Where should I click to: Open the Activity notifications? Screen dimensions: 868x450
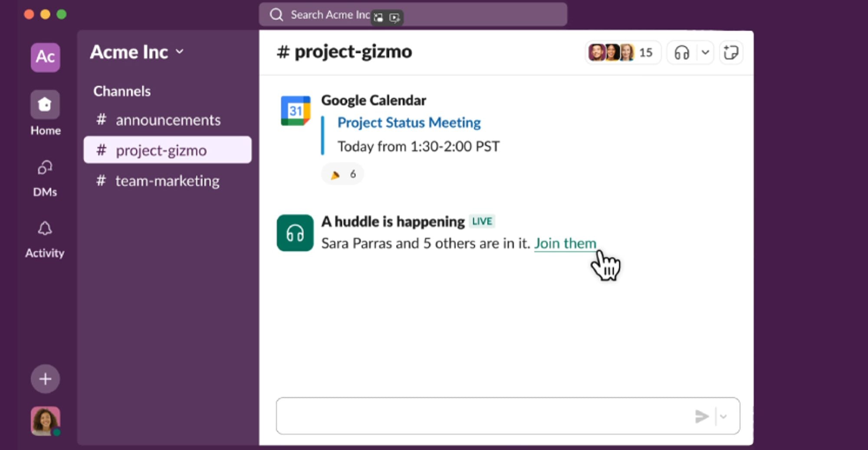45,229
